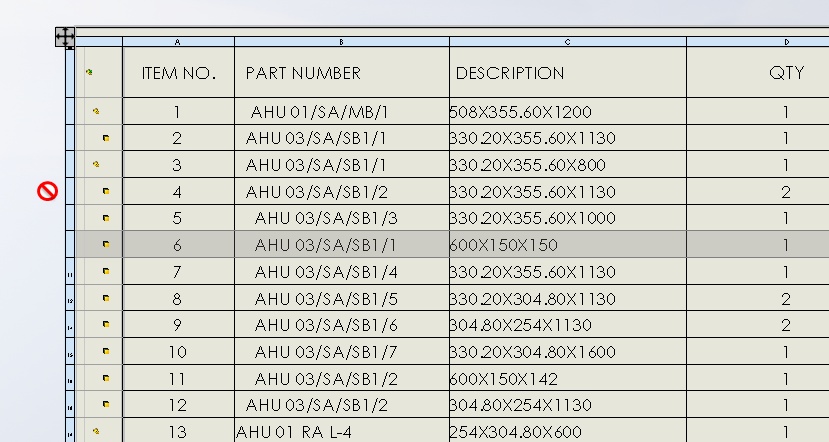The height and width of the screenshot is (442, 829).
Task: Select column B header
Action: (x=342, y=42)
